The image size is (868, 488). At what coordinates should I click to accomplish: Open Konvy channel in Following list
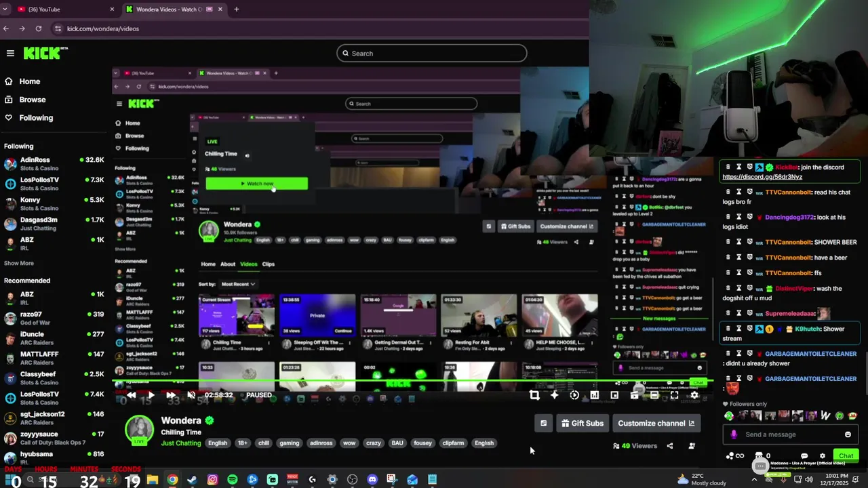tap(54, 204)
